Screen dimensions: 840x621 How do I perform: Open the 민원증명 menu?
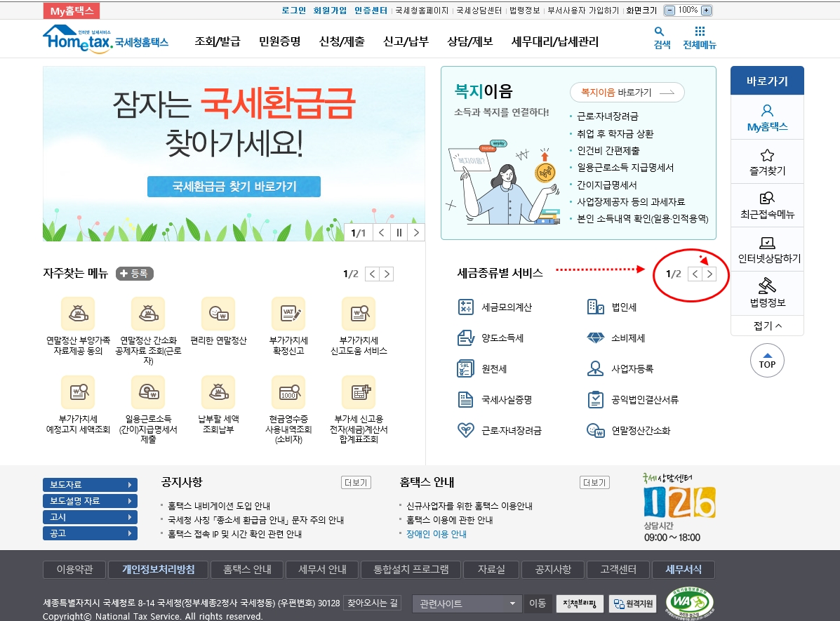coord(279,41)
